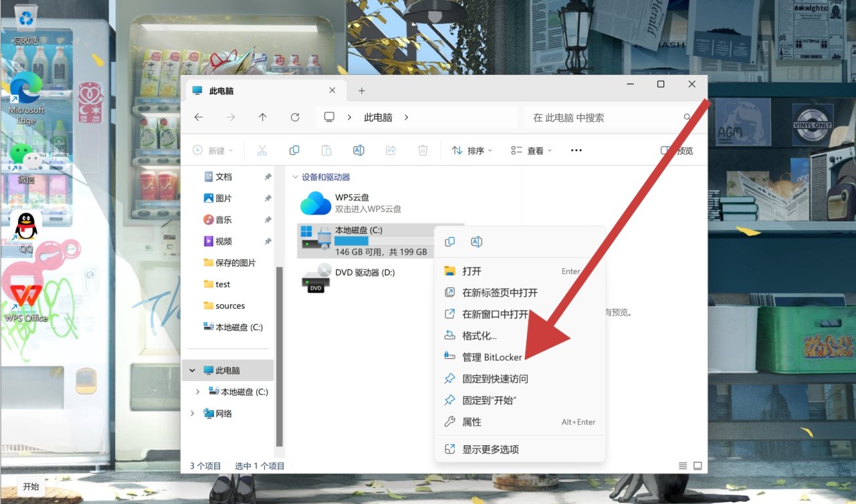Viewport: 856px width, 504px height.
Task: Launch Microsoft Edge from the desktop
Action: (x=26, y=98)
